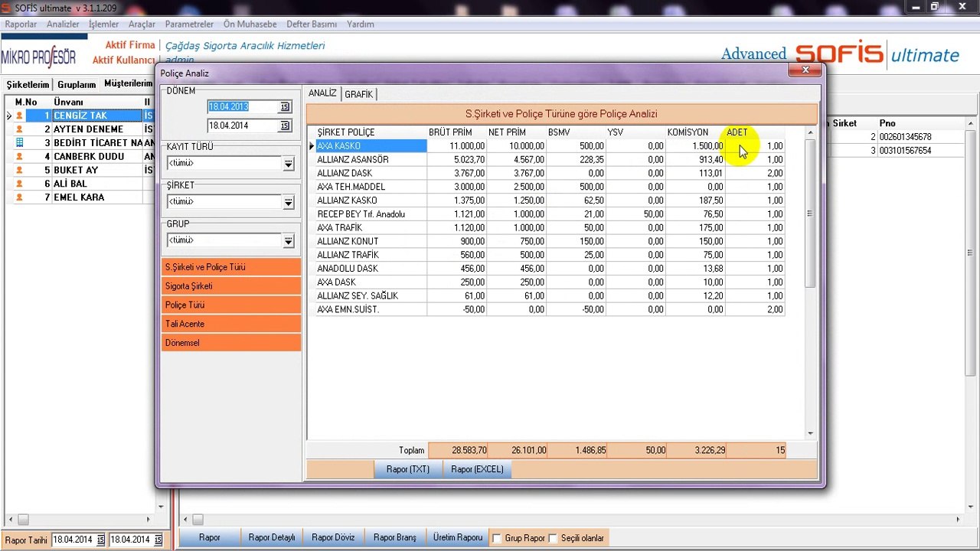Screen dimensions: 980x551
Task: Click policy number 002601345678
Action: pos(905,137)
